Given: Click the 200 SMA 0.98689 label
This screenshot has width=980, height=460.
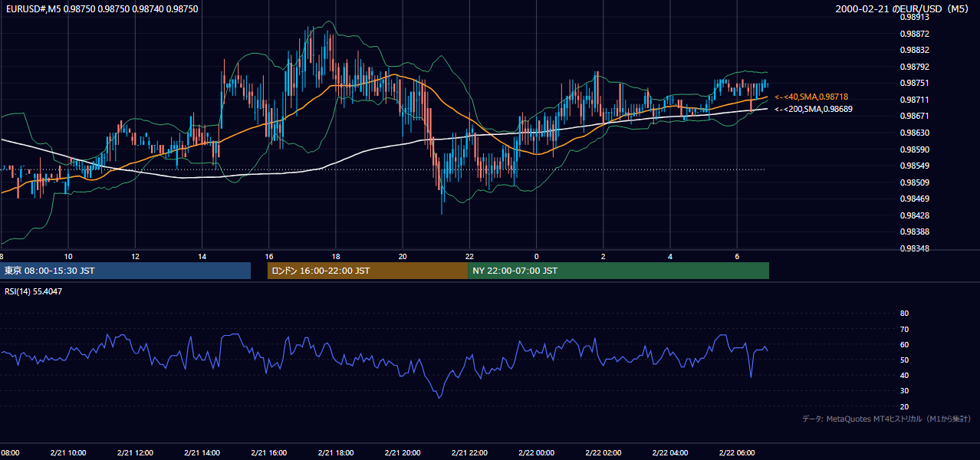Looking at the screenshot, I should coord(814,109).
